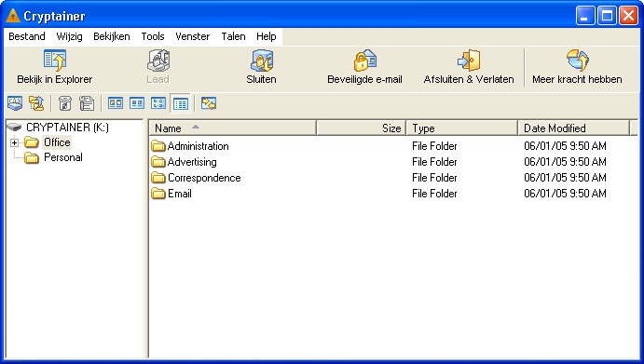
Task: Click the C:\ drive icon in small toolbar
Action: point(15,103)
